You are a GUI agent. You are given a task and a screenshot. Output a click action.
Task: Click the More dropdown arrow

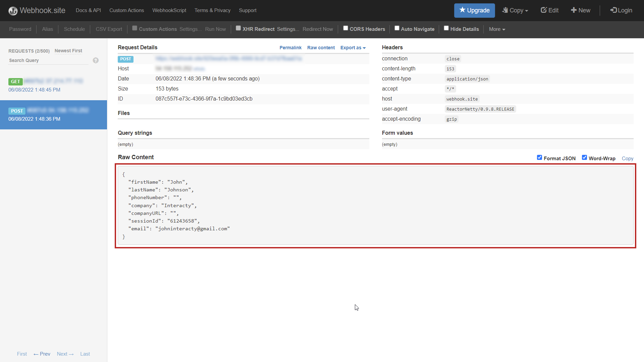coord(504,29)
